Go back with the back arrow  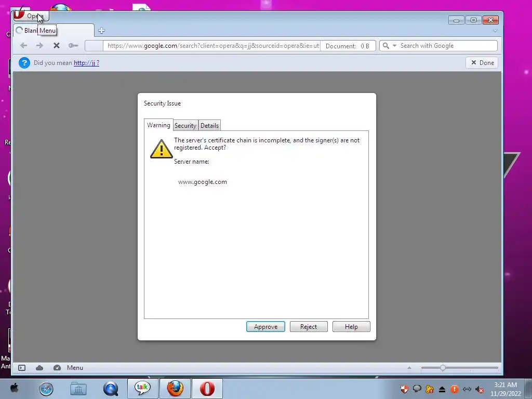tap(23, 46)
